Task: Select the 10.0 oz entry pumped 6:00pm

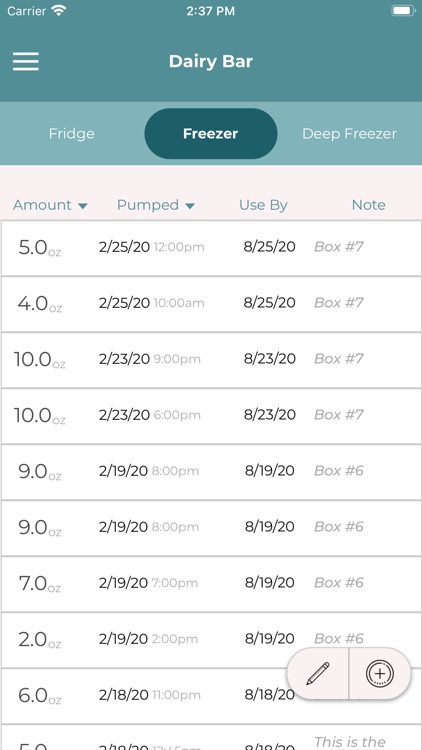Action: [211, 416]
